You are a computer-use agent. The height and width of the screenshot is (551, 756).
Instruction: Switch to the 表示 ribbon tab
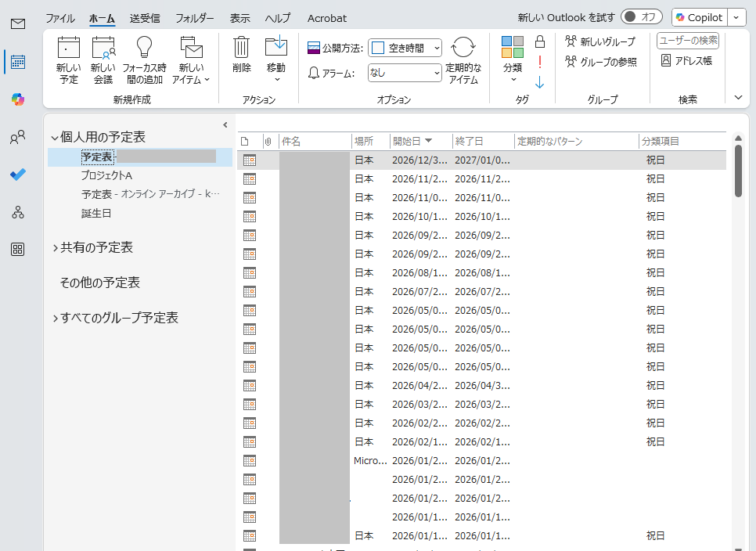tap(239, 18)
